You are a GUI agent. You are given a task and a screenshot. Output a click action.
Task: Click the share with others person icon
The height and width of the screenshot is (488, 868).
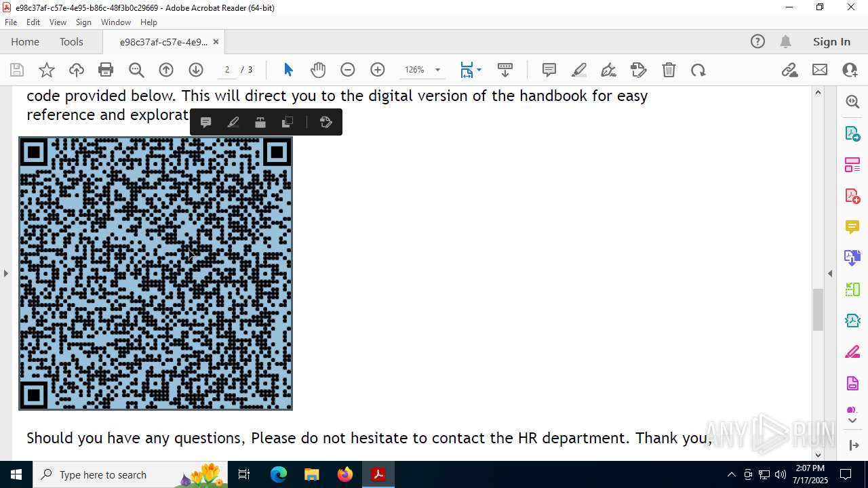(850, 70)
